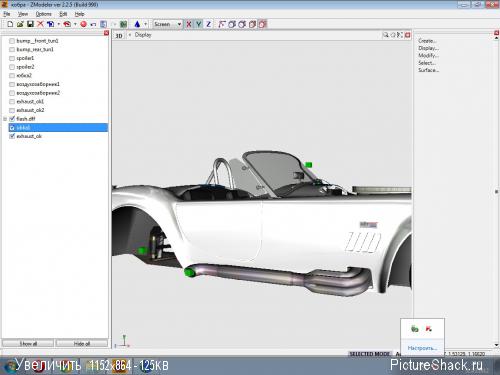
Task: Expand the Select... command group
Action: pyautogui.click(x=427, y=63)
